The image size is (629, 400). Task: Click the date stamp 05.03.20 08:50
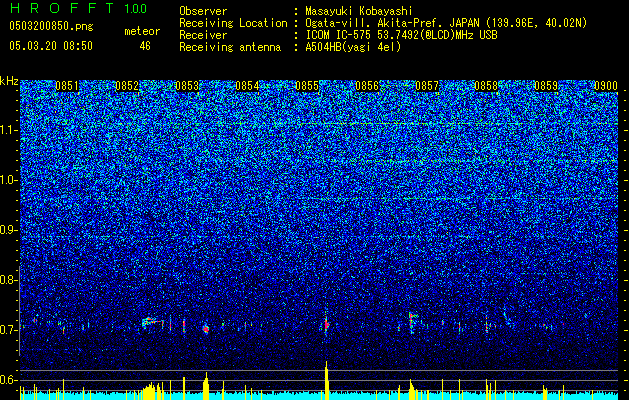pos(51,46)
